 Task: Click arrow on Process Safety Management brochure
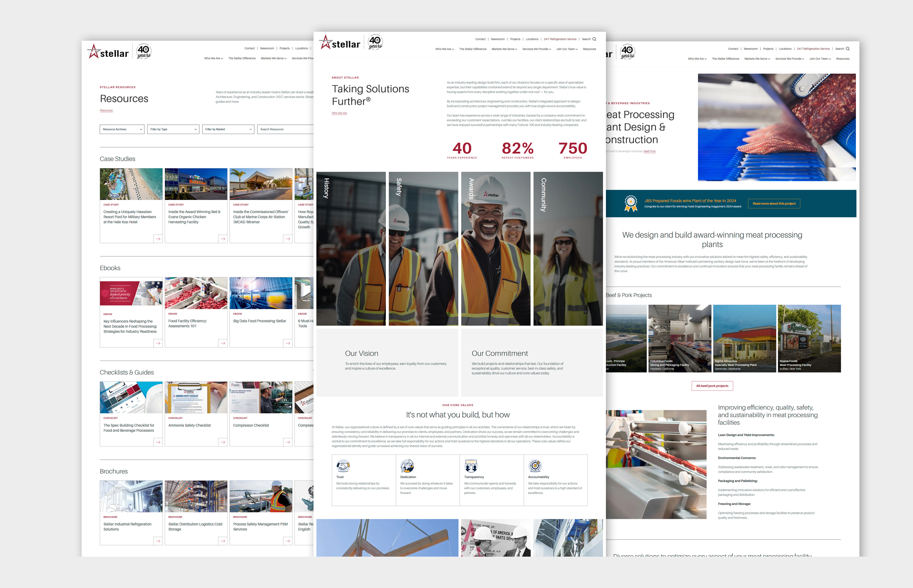pos(288,541)
